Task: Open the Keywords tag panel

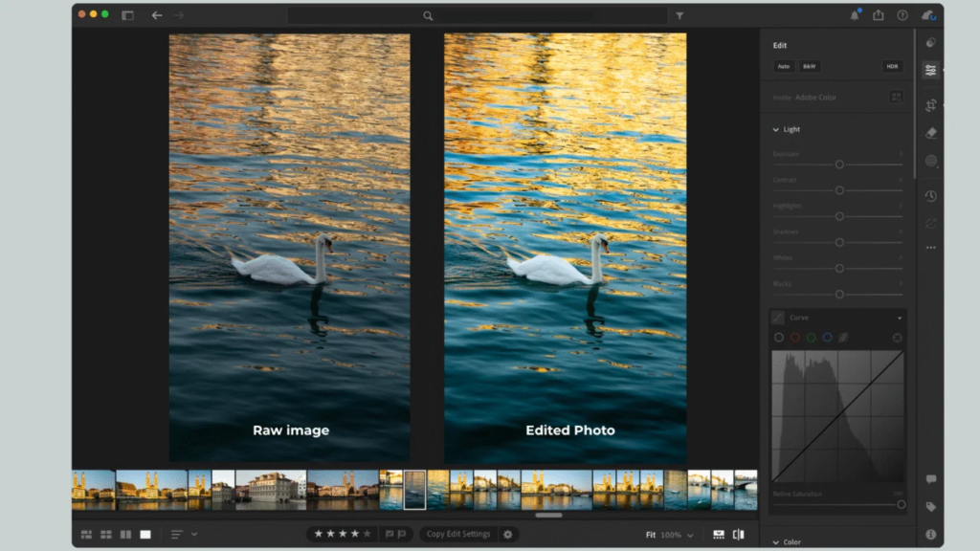Action: (930, 507)
